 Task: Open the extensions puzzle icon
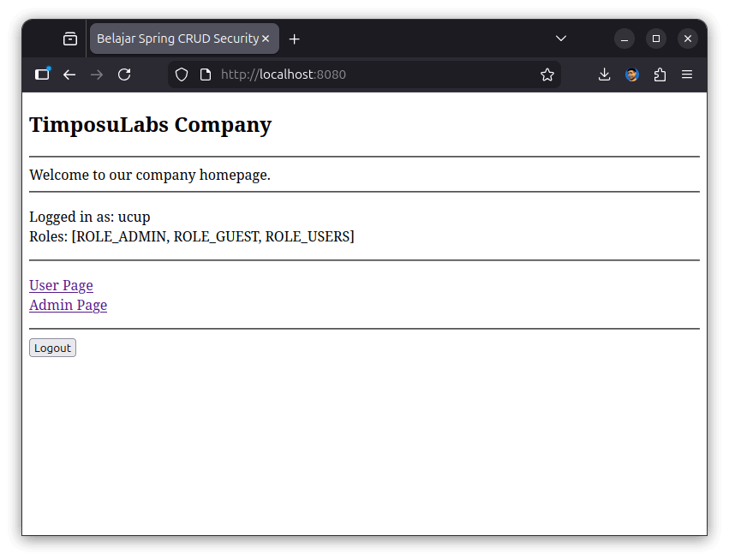pyautogui.click(x=660, y=74)
